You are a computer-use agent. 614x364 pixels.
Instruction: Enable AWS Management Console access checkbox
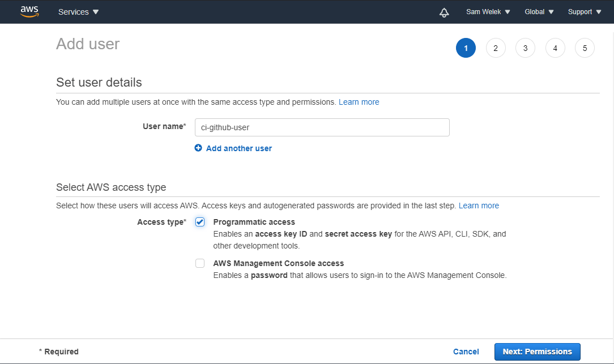tap(200, 263)
